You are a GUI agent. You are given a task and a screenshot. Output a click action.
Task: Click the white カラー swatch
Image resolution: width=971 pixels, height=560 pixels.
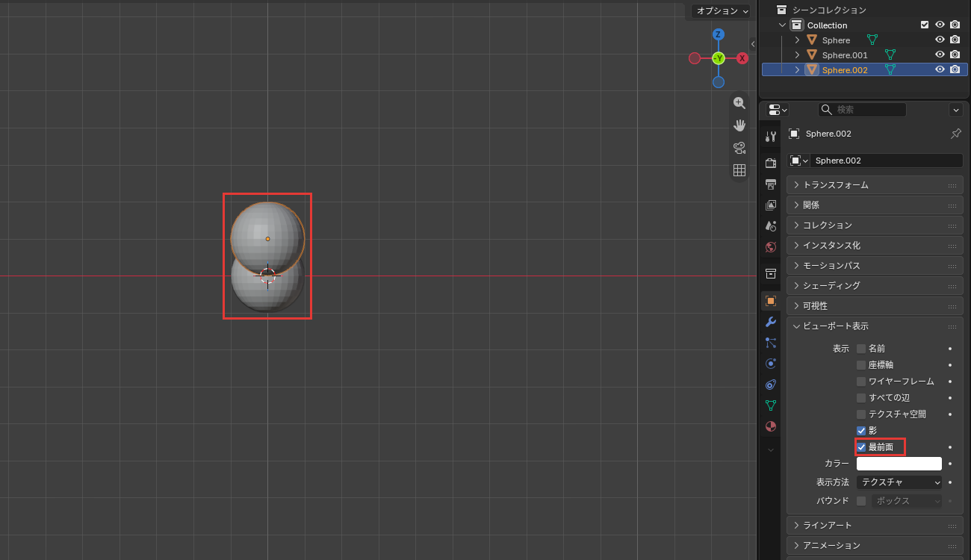[x=899, y=464]
